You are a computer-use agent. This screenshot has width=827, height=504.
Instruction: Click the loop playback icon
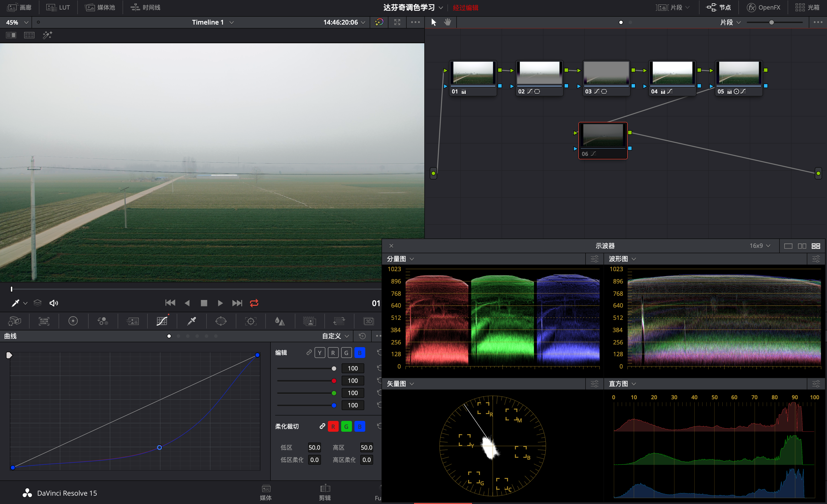coord(254,303)
